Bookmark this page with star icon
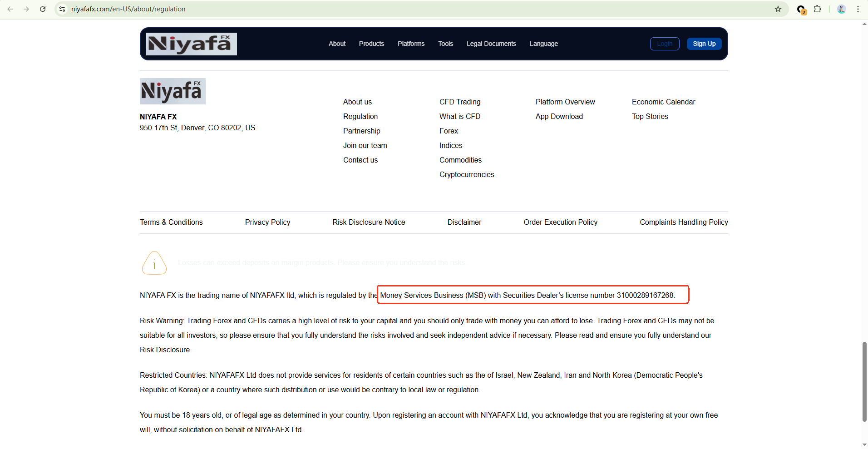868x449 pixels. point(778,9)
